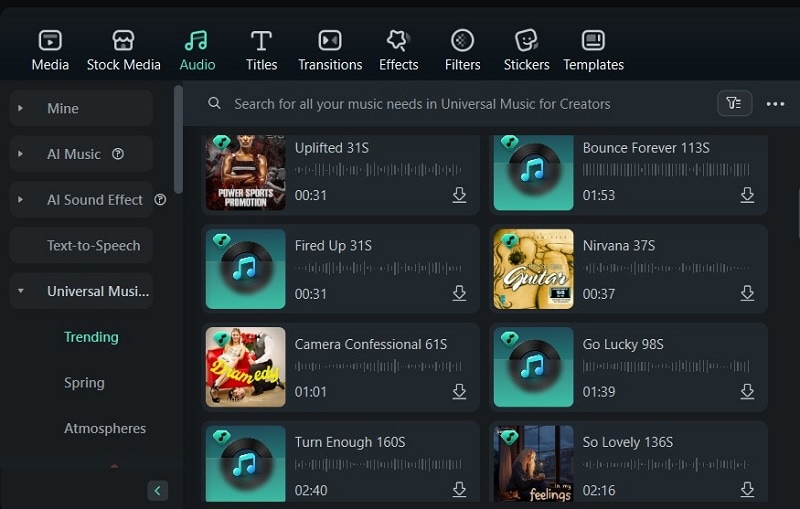Screen dimensions: 800x509
Task: Open the Titles tab icon
Action: coord(261,40)
